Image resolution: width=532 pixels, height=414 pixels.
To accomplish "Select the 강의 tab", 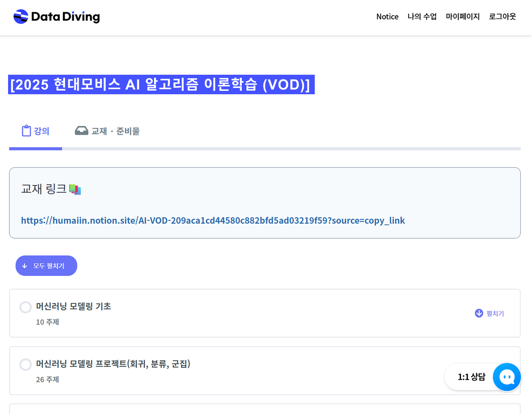I will point(36,131).
